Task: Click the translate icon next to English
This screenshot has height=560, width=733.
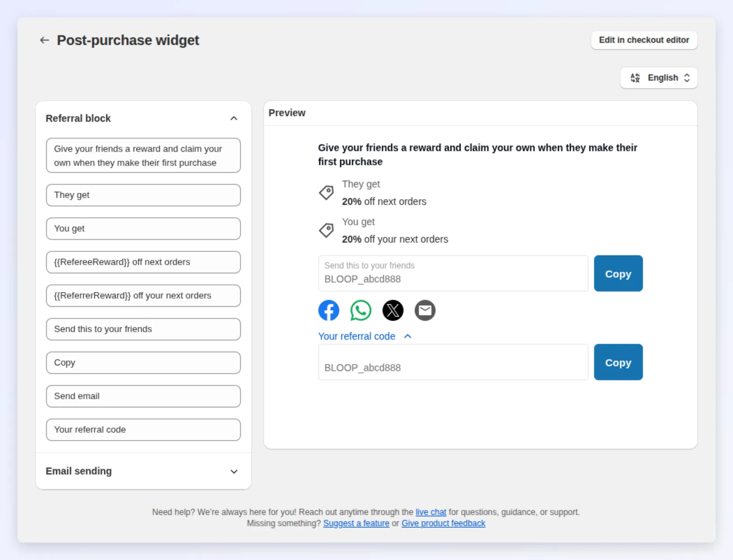Action: (635, 78)
